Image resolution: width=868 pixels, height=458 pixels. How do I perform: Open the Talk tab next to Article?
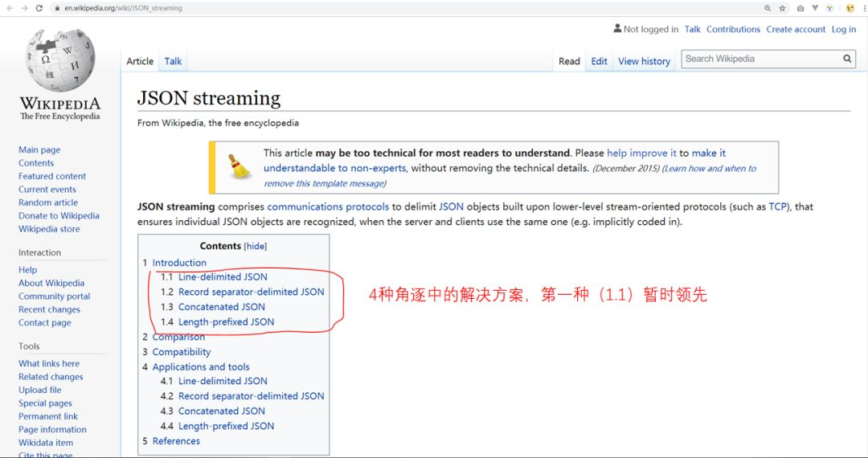click(x=174, y=61)
